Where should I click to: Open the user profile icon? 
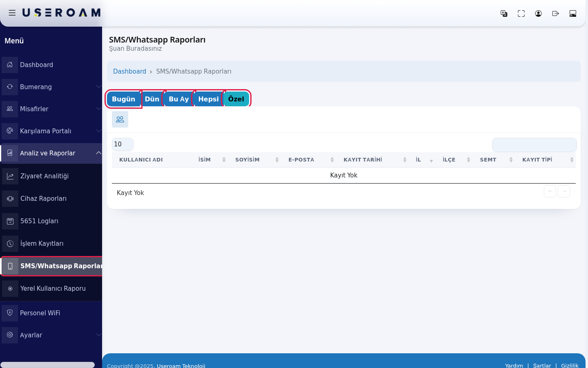point(538,13)
